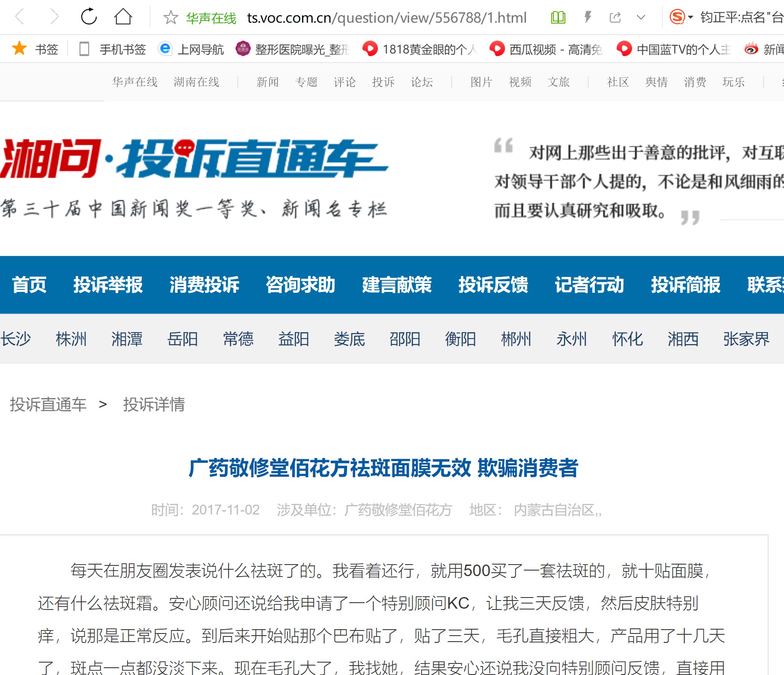The height and width of the screenshot is (675, 784).
Task: Select 记者行动 tab
Action: tap(589, 285)
